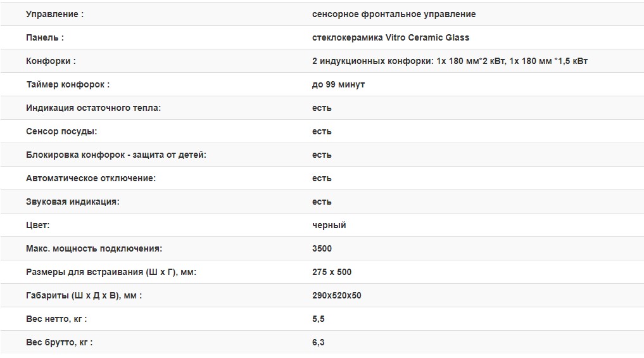The width and height of the screenshot is (644, 358).
Task: Click the "Конфорки :" label
Action: point(51,61)
